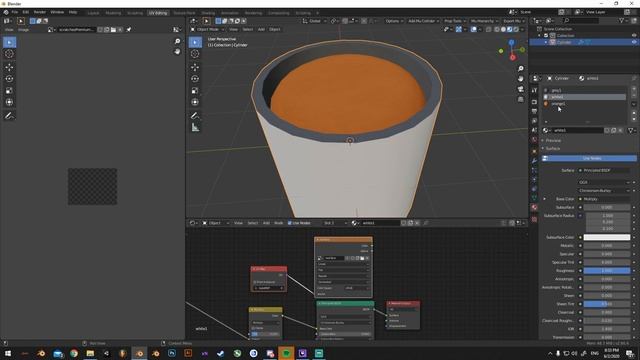Select the orange1 material slot
The image size is (640, 360).
pyautogui.click(x=584, y=104)
